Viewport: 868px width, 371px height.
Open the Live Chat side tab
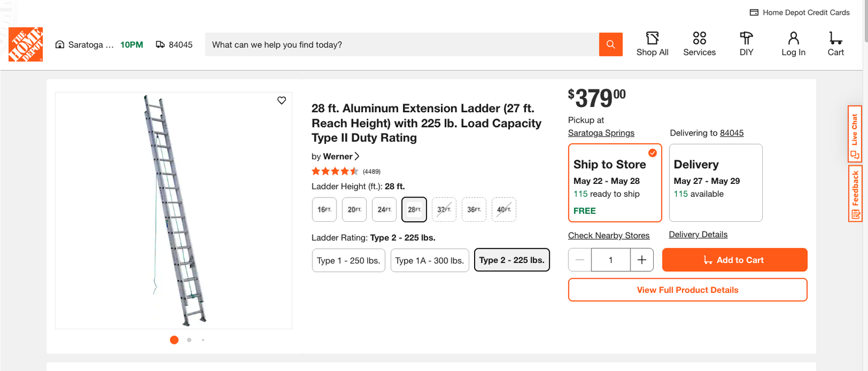pos(855,134)
